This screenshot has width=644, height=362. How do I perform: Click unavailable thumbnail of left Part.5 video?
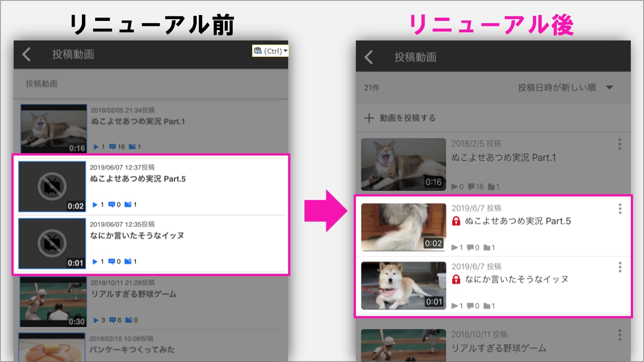pyautogui.click(x=52, y=186)
